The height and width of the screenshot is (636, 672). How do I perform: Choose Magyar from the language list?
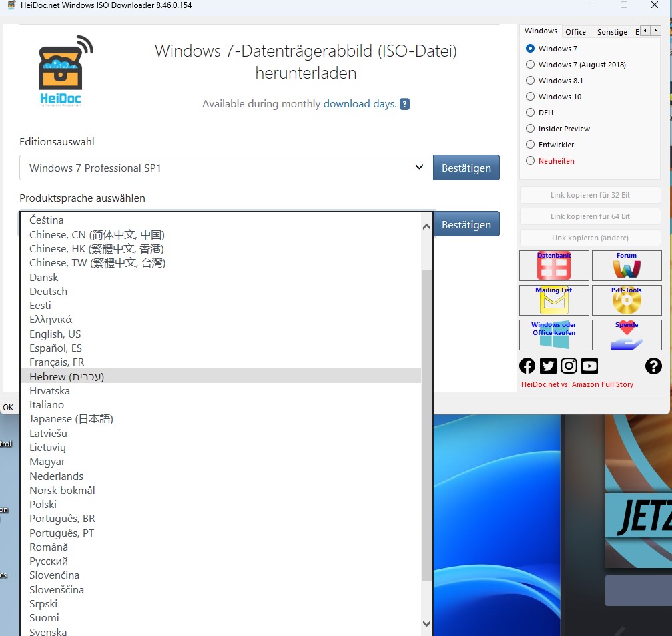pyautogui.click(x=221, y=462)
